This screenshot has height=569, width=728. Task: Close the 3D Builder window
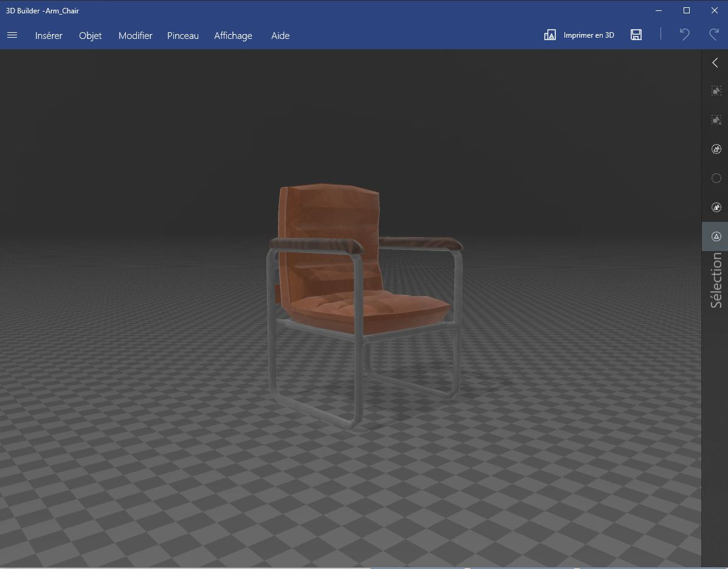click(x=714, y=10)
